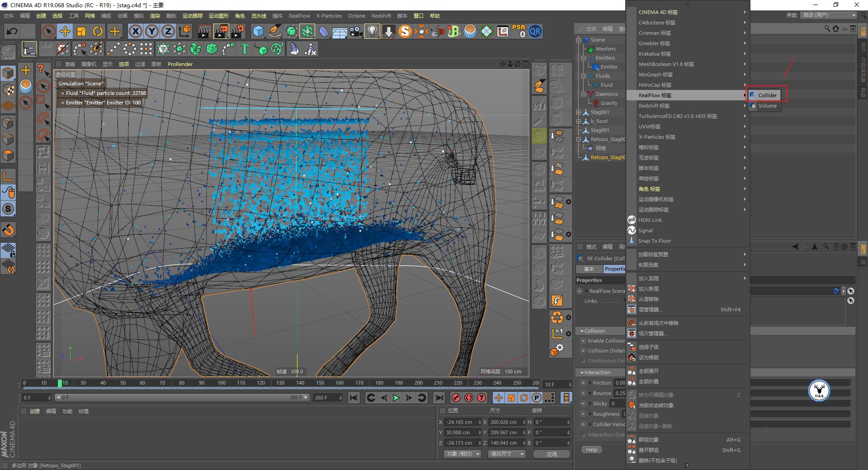The height and width of the screenshot is (470, 868).
Task: Open the Camera object icon
Action: (x=356, y=31)
